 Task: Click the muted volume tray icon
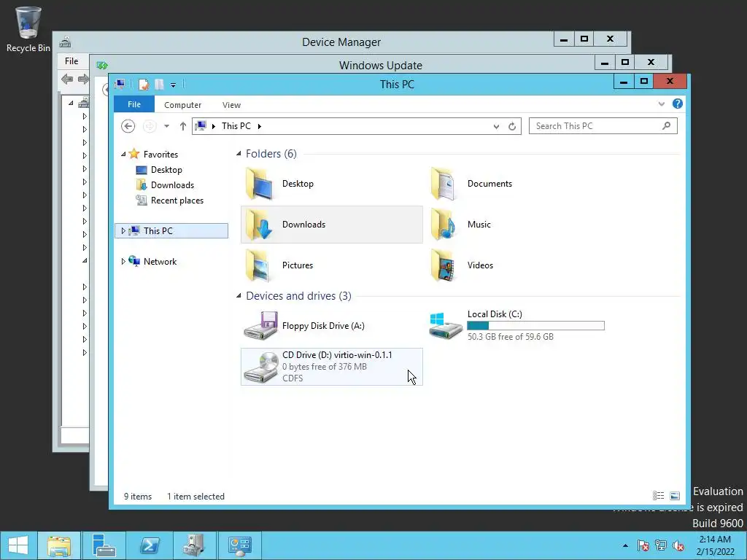pos(678,545)
